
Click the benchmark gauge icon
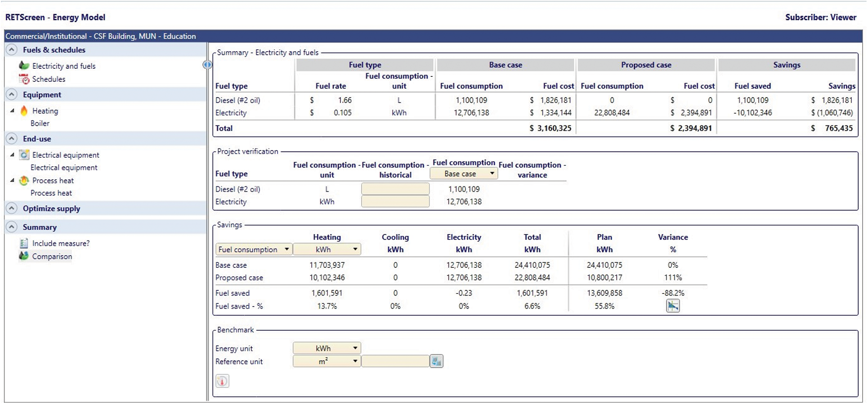pos(222,381)
